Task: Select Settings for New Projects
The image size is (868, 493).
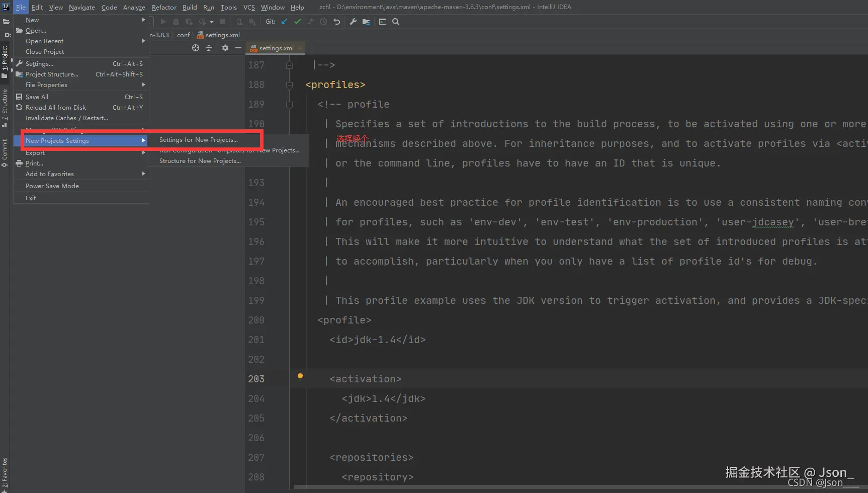Action: point(199,140)
